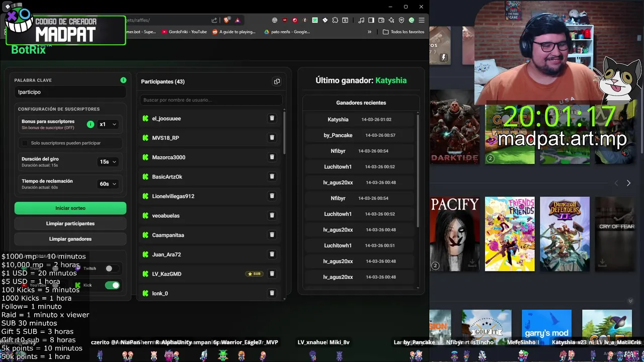
Task: Click the participants list scrollbar
Action: tap(285, 132)
